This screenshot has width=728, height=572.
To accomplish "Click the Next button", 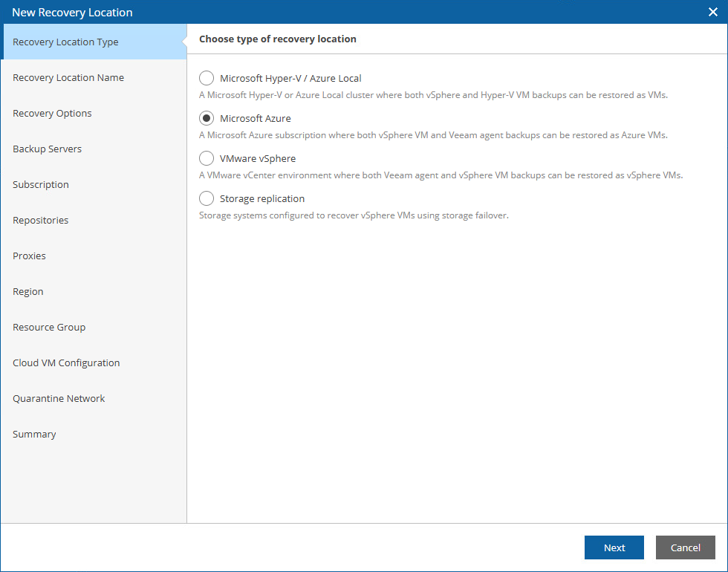I will [614, 547].
